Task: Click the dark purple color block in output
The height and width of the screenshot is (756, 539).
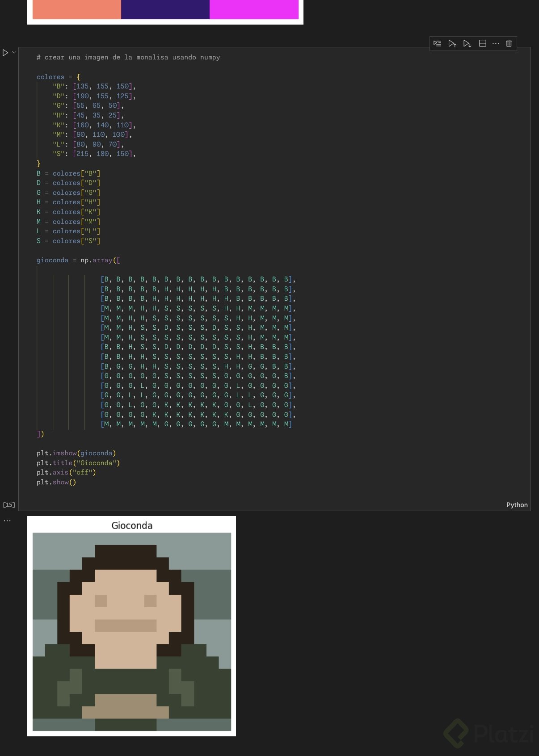Action: click(x=165, y=9)
